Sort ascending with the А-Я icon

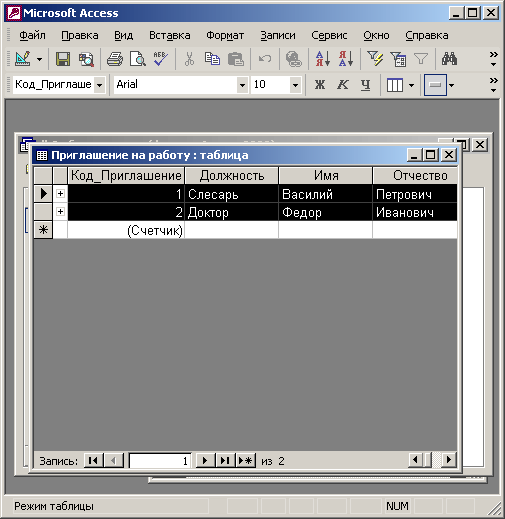[x=323, y=59]
